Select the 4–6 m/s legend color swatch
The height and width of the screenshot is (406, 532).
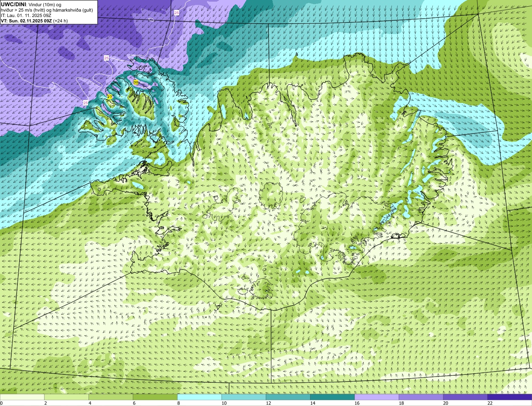pos(111,397)
